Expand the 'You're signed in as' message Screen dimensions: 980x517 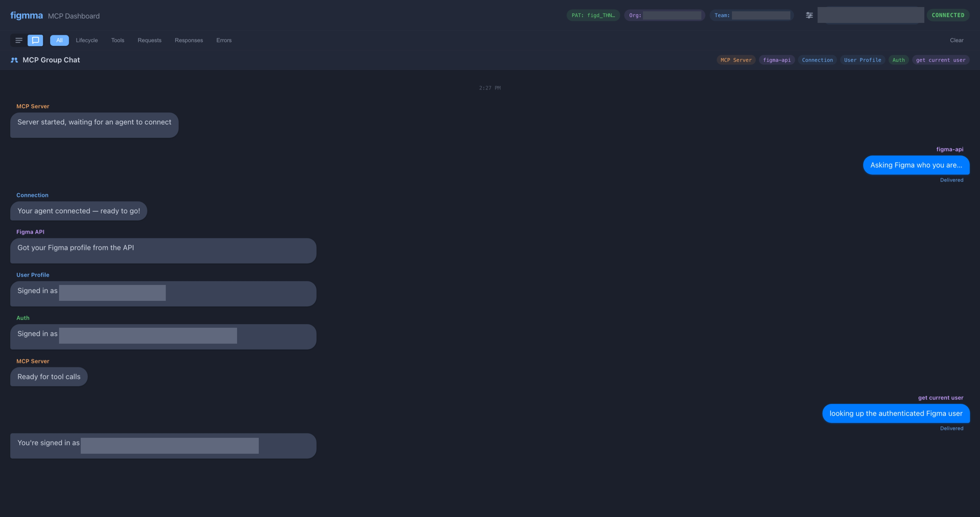coord(163,446)
